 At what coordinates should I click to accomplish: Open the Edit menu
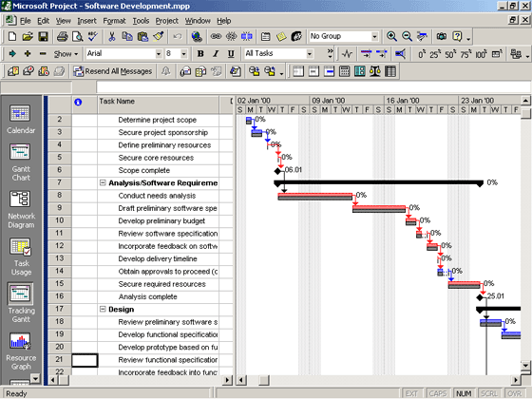point(43,21)
